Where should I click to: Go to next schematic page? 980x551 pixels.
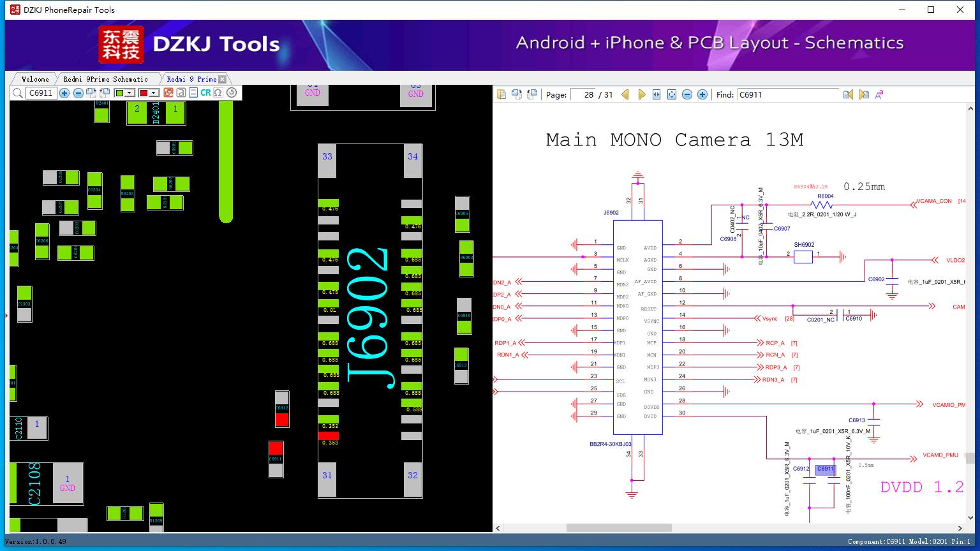click(x=641, y=94)
